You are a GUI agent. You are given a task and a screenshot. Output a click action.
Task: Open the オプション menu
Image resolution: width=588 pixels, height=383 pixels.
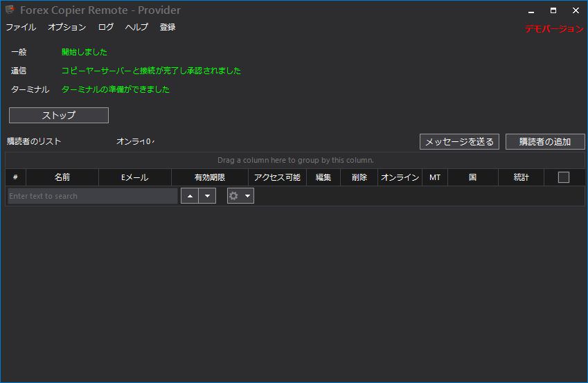coord(67,27)
